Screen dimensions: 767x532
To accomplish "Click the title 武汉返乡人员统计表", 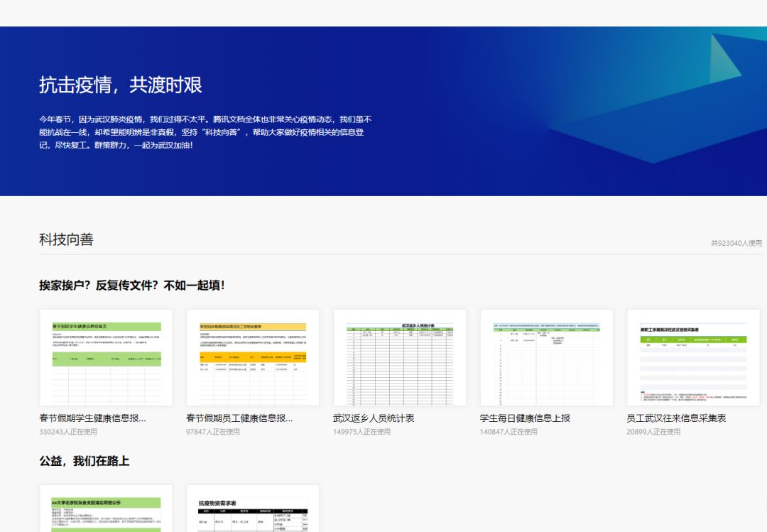I will pos(374,418).
